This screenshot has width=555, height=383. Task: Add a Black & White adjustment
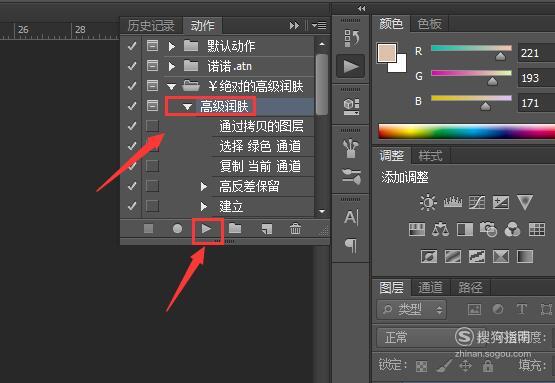pos(465,230)
